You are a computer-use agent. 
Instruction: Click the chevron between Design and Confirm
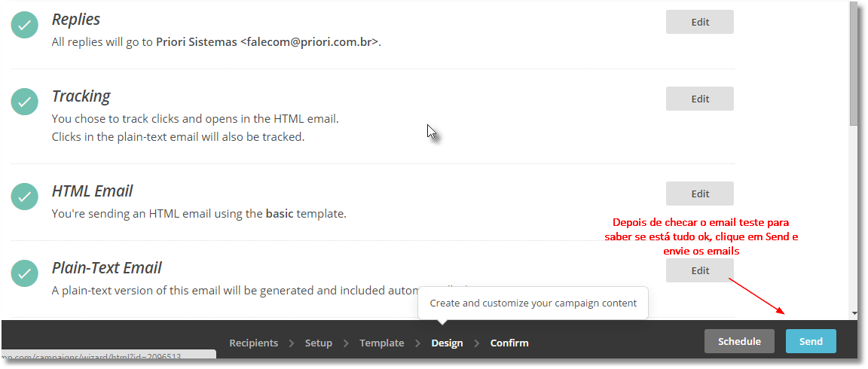tap(477, 343)
